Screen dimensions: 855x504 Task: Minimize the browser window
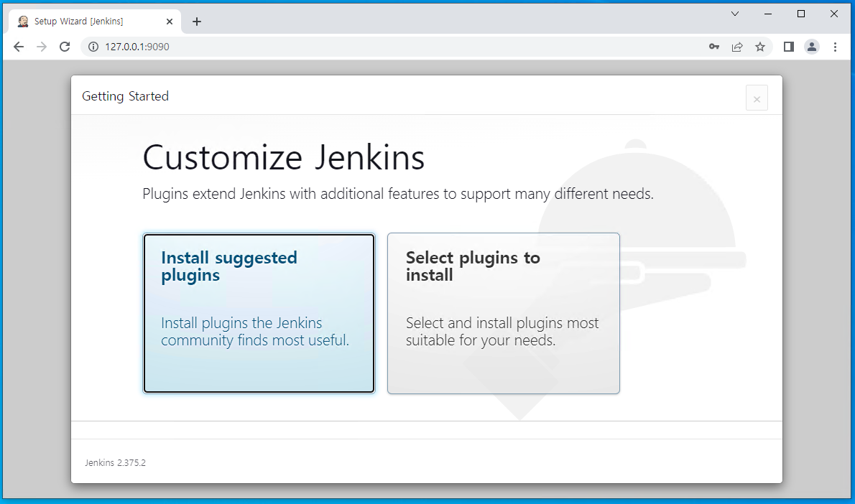(768, 14)
